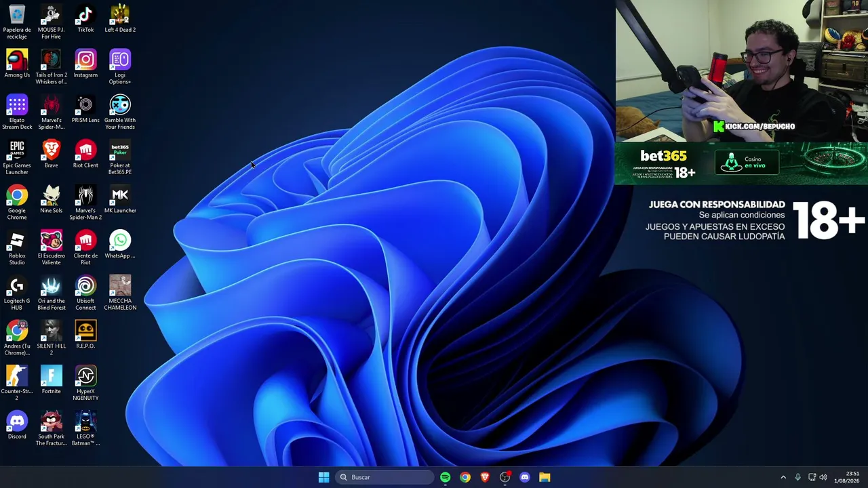868x488 pixels.
Task: Select the Marvel's Spider-Man shortcut beside Elgato Stream Deck
Action: pos(51,113)
